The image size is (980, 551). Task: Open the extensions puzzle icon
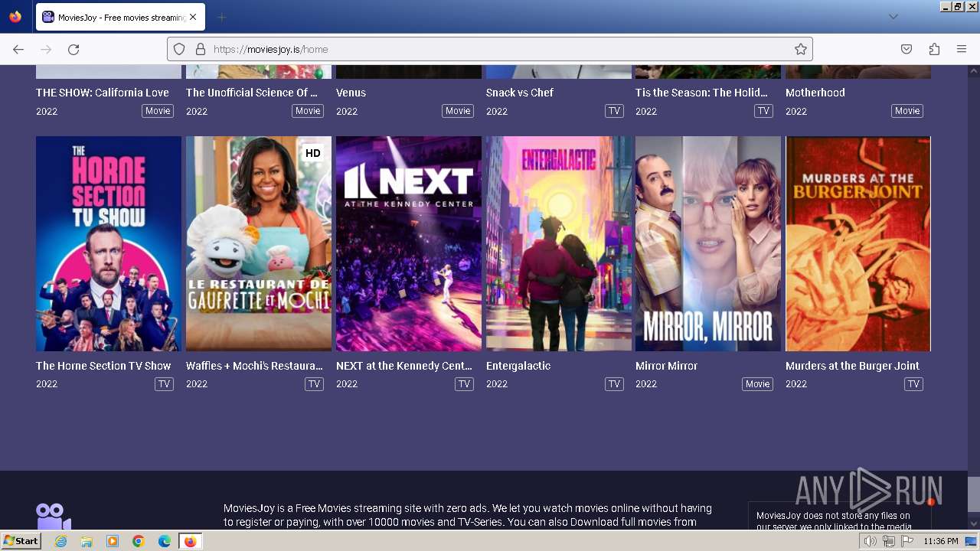[934, 49]
